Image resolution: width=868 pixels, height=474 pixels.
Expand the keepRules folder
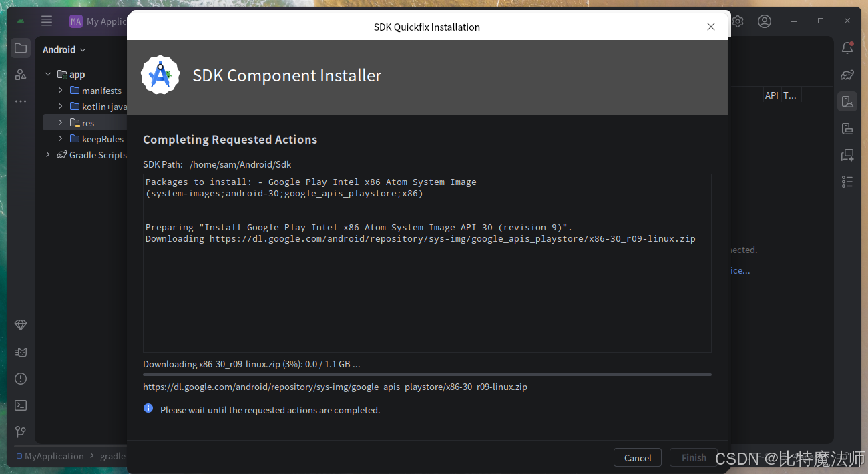click(61, 138)
